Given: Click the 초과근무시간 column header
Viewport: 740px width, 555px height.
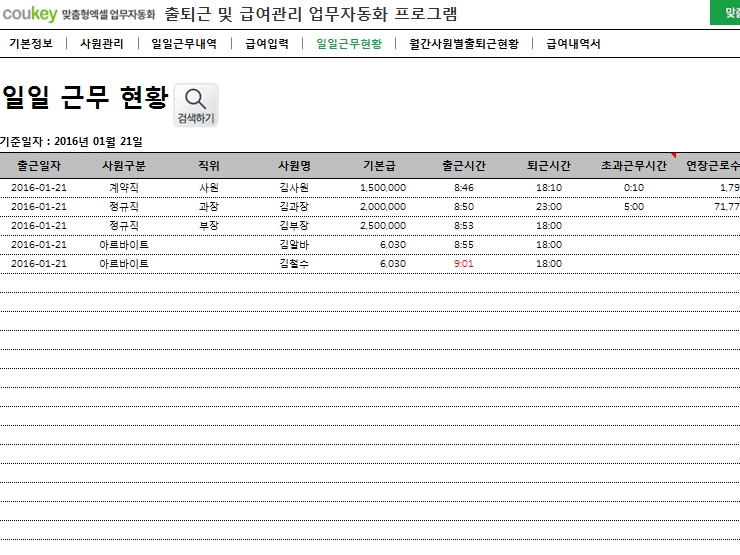Looking at the screenshot, I should point(634,166).
